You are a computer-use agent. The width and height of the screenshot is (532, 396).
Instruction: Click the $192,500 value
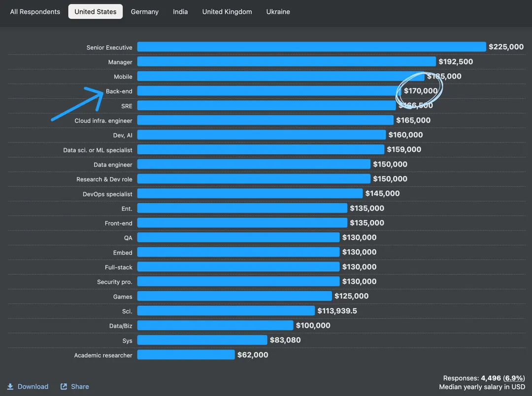pyautogui.click(x=456, y=62)
